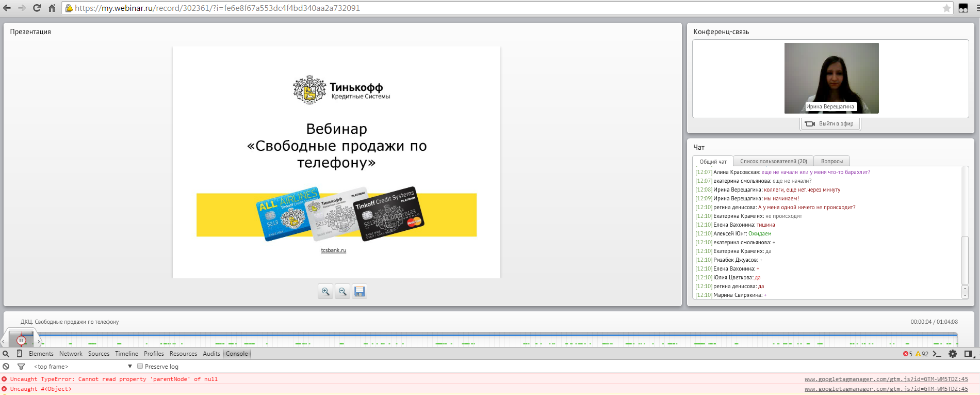Screen dimensions: 980x395
Task: Pause the webinar recording playback
Action: (21, 340)
